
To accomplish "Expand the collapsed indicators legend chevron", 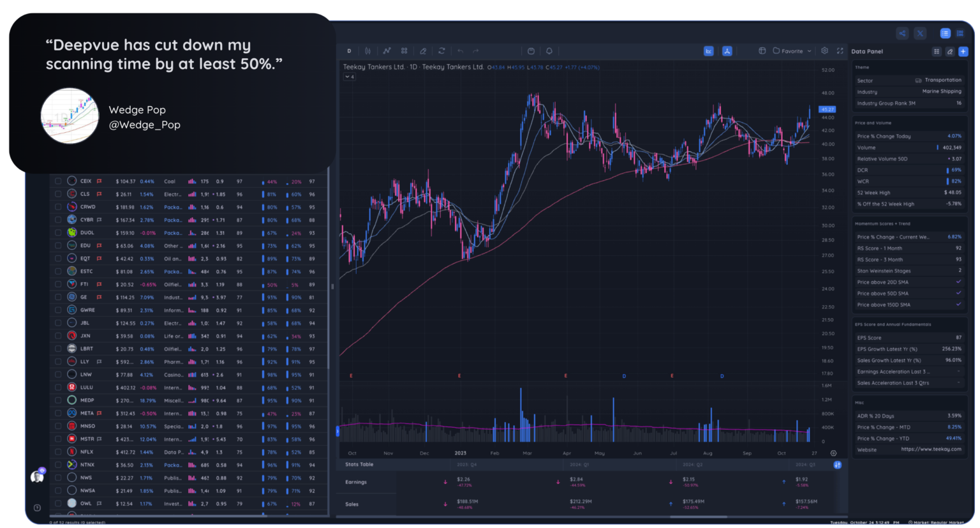I will (349, 77).
